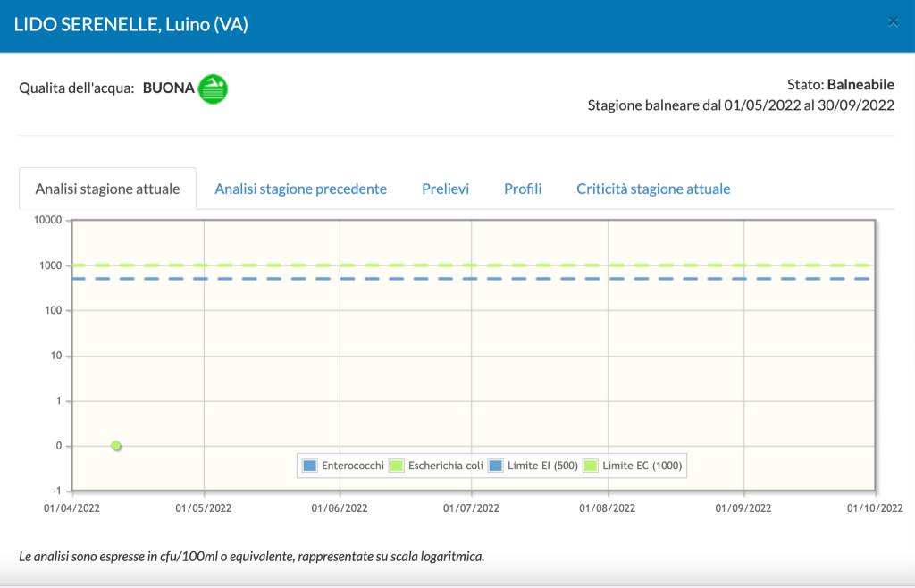Open the Prelievi tab
The height and width of the screenshot is (588, 915).
[x=445, y=189]
